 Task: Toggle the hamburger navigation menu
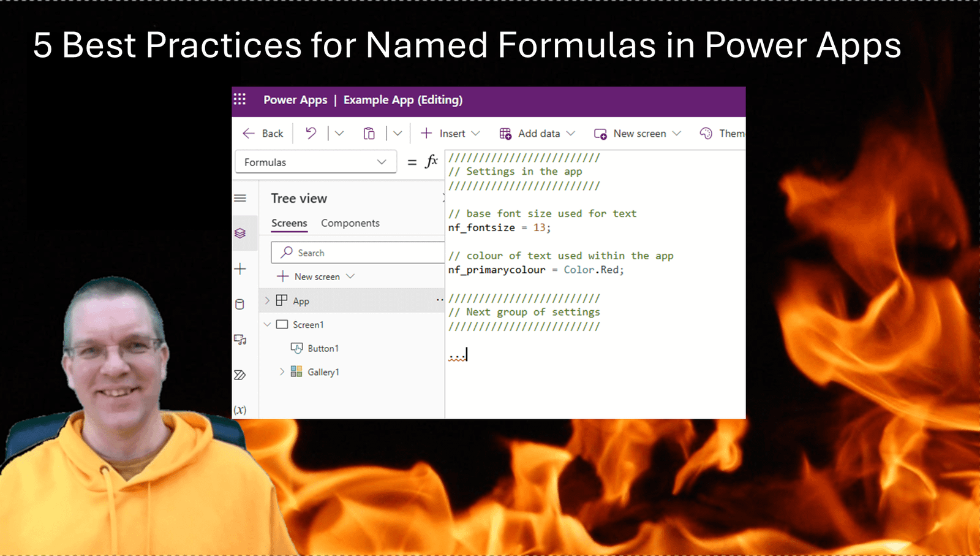240,198
